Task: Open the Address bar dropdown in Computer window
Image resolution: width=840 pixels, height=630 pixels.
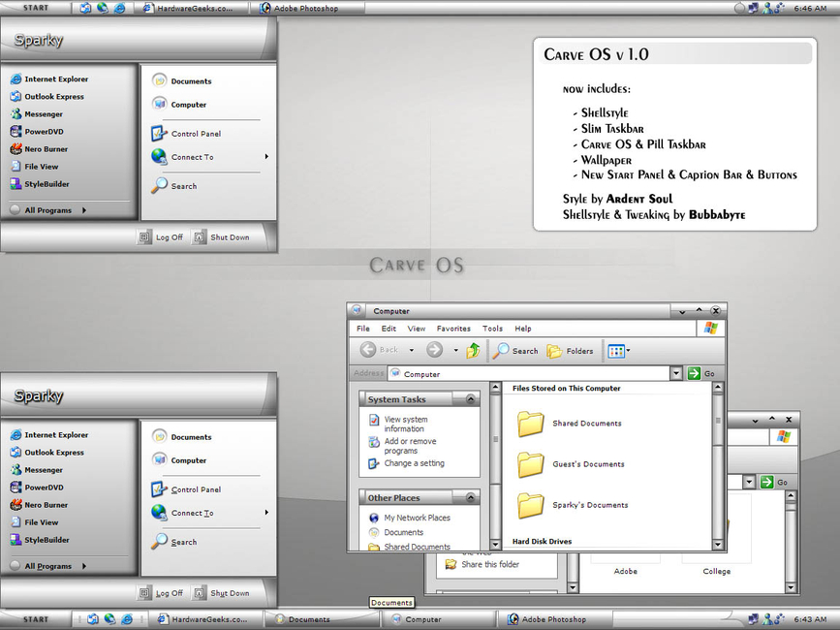Action: click(676, 373)
